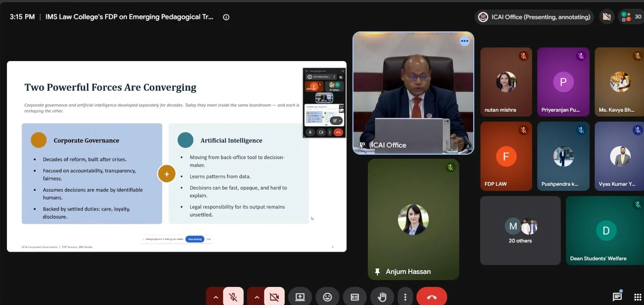Expand audio settings chevron

[216, 297]
